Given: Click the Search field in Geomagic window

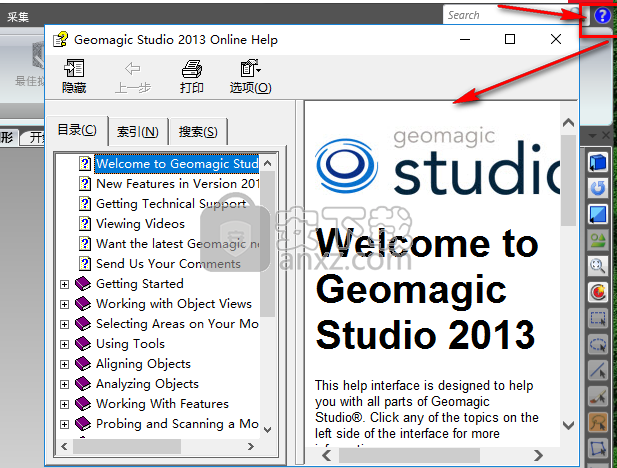Looking at the screenshot, I should point(510,15).
